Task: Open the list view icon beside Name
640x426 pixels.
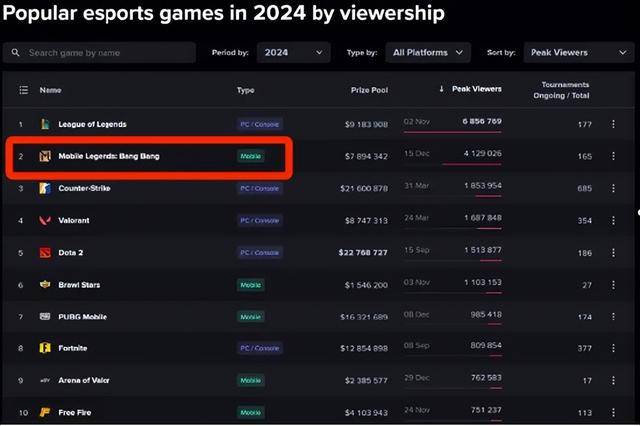Action: [x=24, y=90]
